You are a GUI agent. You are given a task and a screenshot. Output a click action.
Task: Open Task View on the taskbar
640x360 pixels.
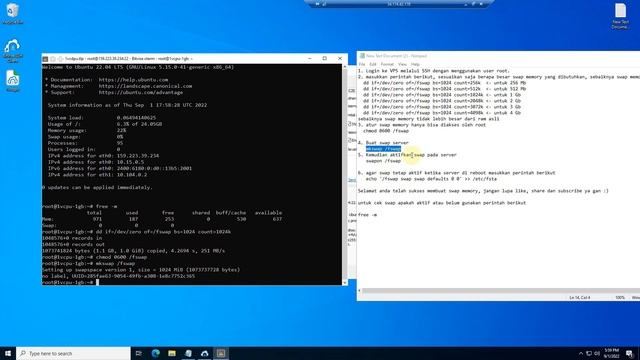tap(139, 353)
